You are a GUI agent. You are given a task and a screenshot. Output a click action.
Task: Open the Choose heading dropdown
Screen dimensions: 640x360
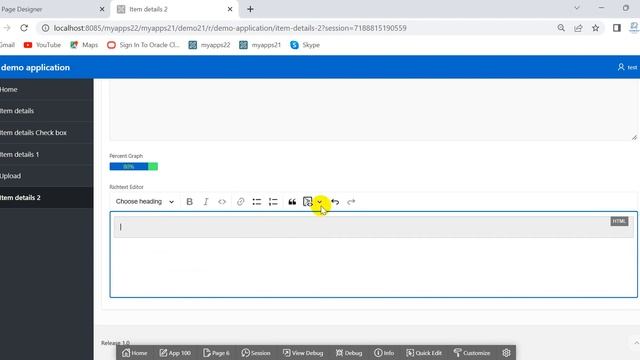tap(145, 202)
